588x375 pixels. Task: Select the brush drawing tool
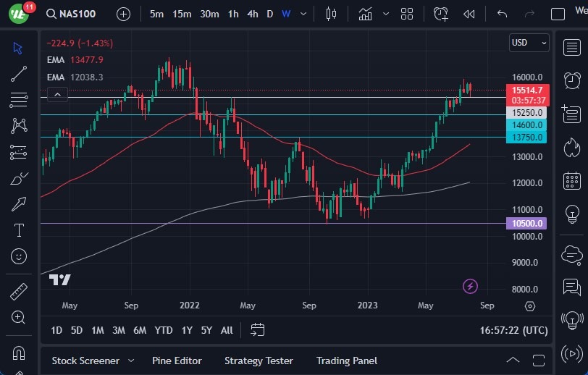(x=19, y=178)
